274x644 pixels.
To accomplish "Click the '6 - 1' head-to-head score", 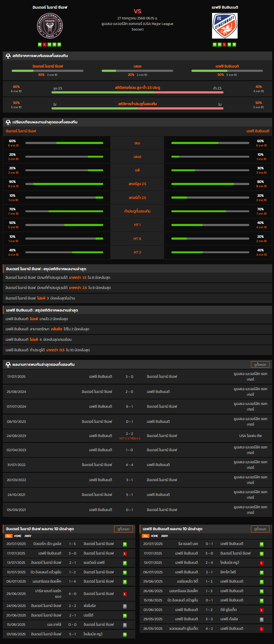I will click(129, 407).
